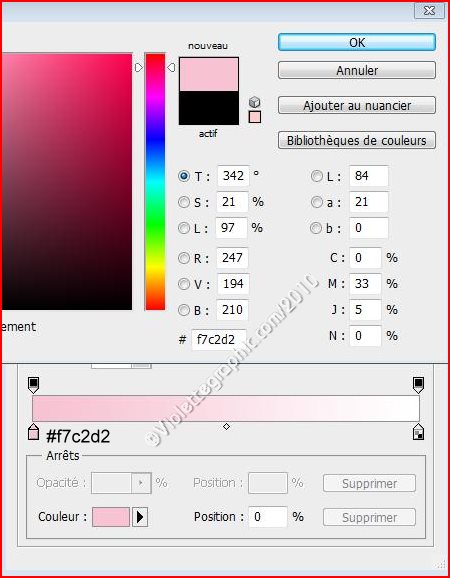Select the S saturation radio button
The height and width of the screenshot is (578, 450).
click(x=184, y=202)
